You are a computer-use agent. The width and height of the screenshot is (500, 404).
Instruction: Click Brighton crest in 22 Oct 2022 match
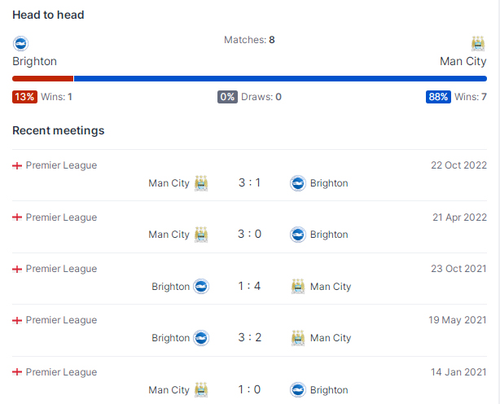point(298,183)
